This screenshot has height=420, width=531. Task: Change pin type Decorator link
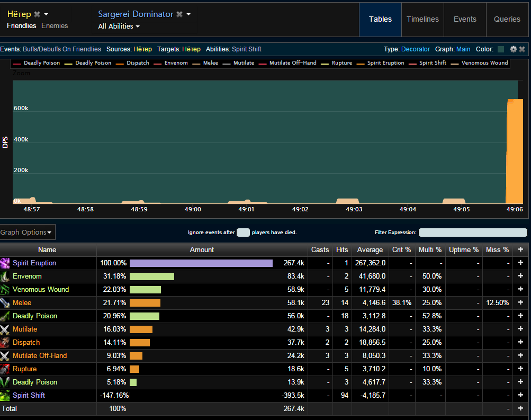tap(416, 49)
